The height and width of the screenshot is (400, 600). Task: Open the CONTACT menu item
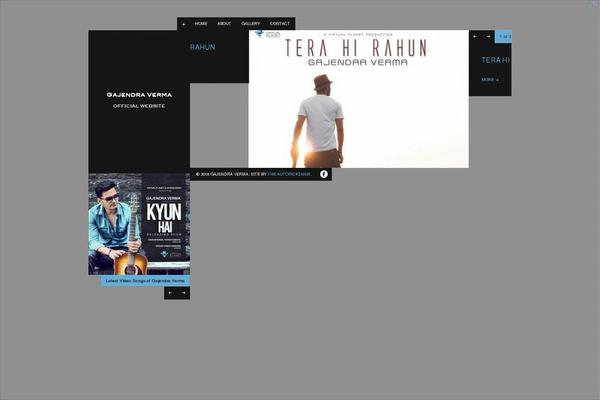(x=280, y=24)
